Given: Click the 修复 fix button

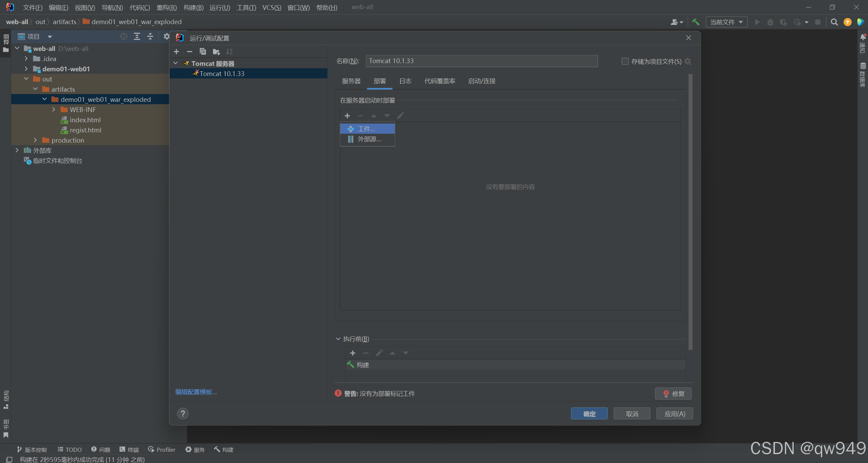Looking at the screenshot, I should pos(673,394).
